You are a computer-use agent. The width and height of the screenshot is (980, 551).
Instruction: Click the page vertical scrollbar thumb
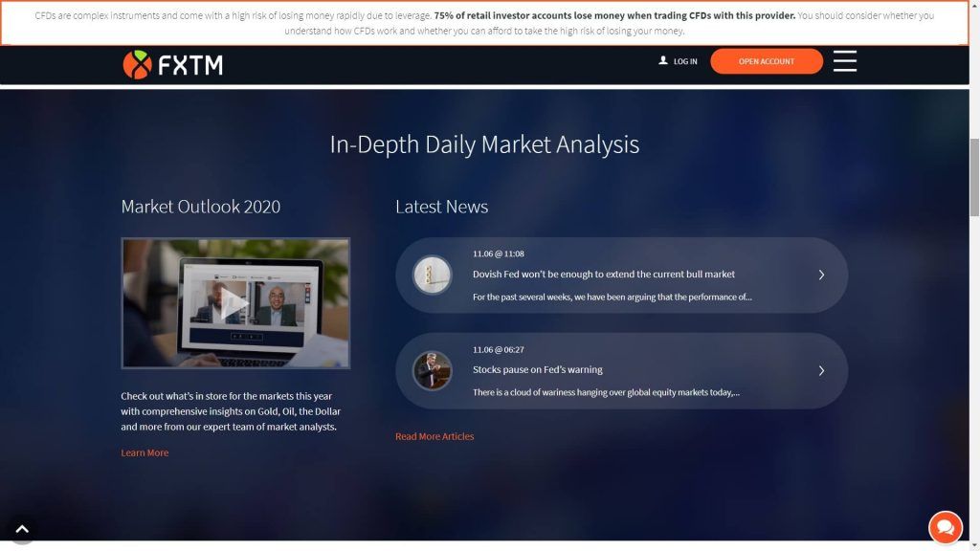tap(974, 177)
